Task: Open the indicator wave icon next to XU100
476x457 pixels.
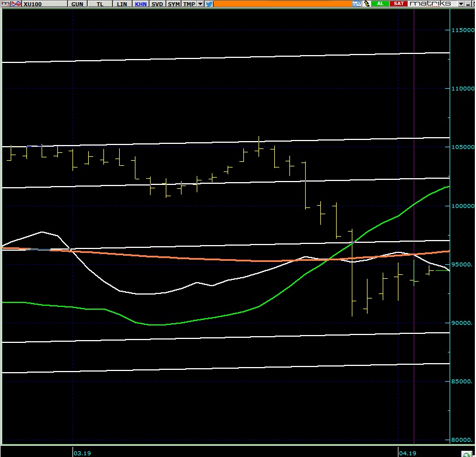Action: (x=16, y=4)
